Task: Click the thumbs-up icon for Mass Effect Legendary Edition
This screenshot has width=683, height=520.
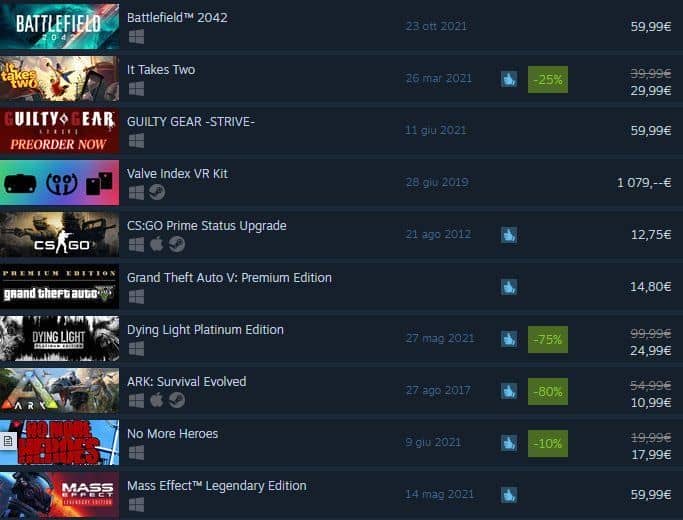Action: (509, 495)
